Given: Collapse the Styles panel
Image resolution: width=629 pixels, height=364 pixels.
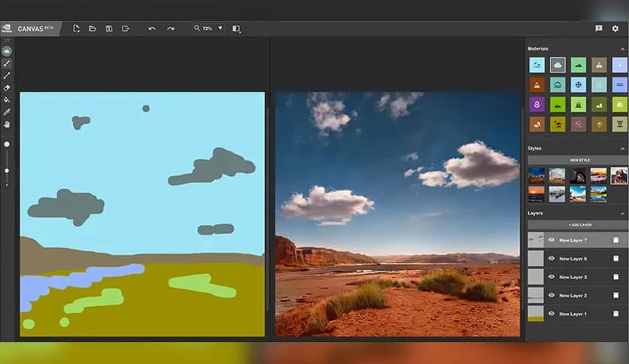Looking at the screenshot, I should coord(622,149).
